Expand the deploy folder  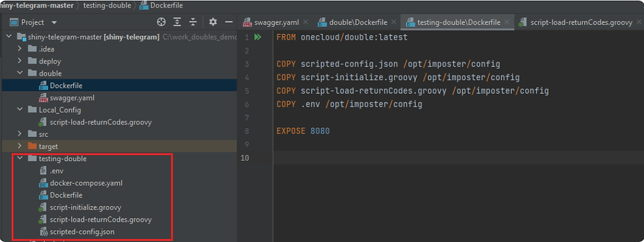coord(20,61)
